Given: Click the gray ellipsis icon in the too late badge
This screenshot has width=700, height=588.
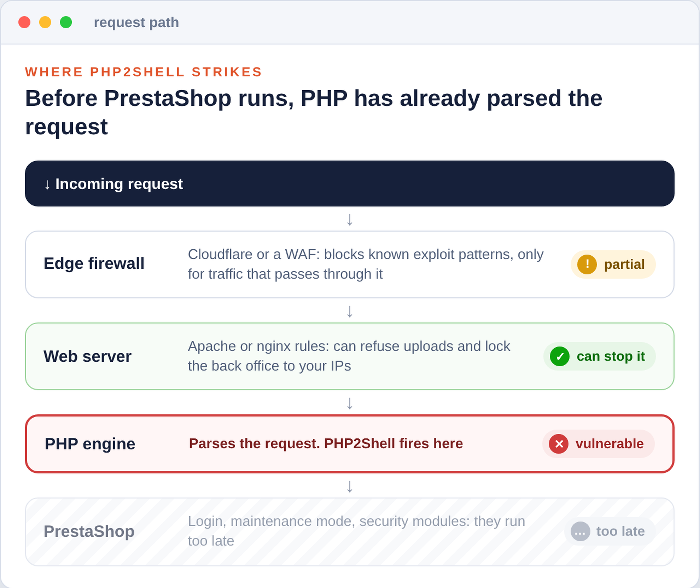Looking at the screenshot, I should [580, 531].
